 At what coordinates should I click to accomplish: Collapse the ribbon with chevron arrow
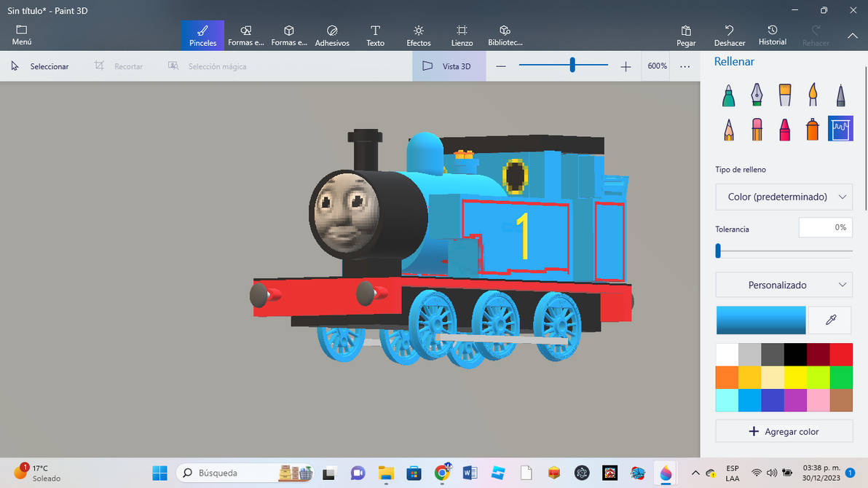853,36
